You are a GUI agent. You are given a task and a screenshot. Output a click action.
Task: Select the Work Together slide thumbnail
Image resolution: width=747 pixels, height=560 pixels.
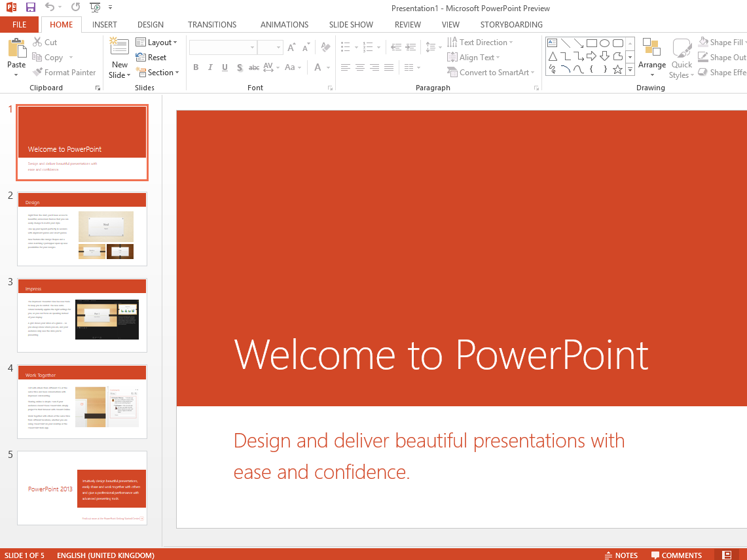(x=82, y=402)
